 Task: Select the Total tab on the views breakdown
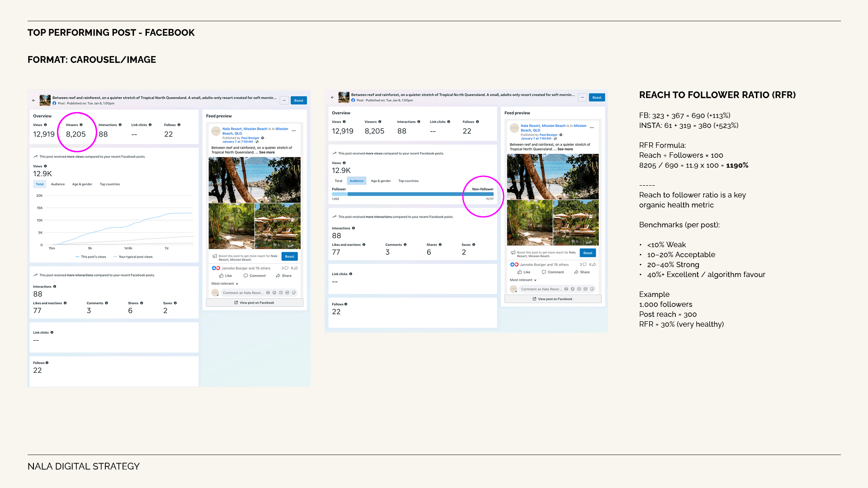[x=40, y=184]
